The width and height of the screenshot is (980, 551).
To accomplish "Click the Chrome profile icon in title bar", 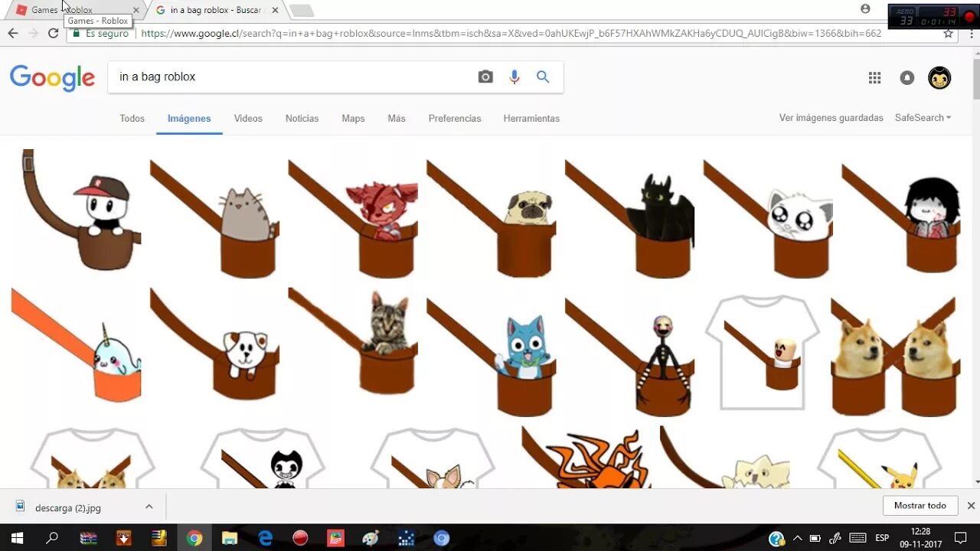I will coord(865,9).
